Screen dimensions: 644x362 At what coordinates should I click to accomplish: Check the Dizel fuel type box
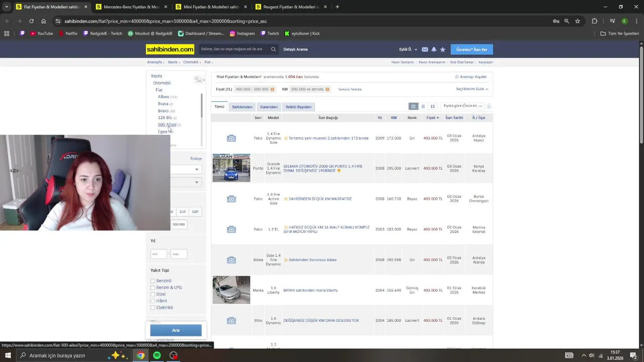[152, 294]
